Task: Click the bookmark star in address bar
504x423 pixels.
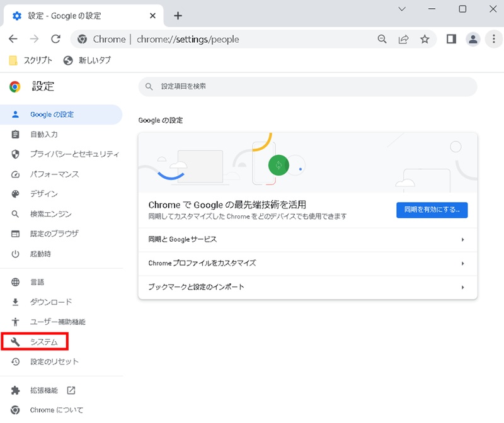Action: pyautogui.click(x=425, y=38)
